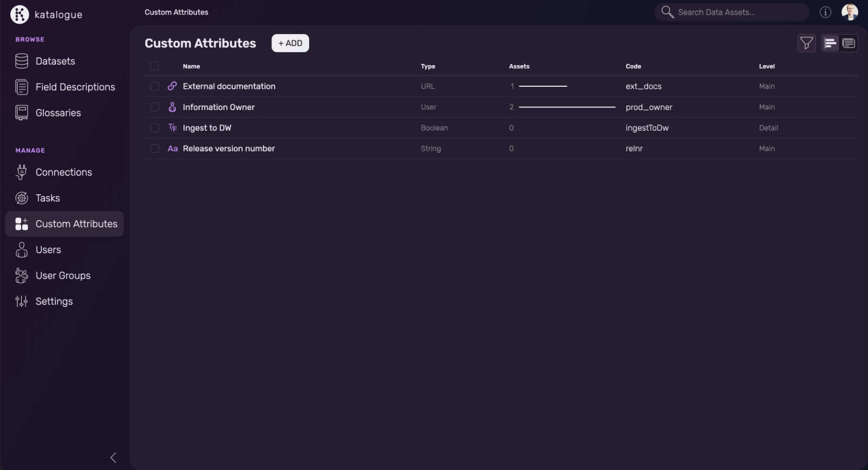Open the Datasets menu item
The height and width of the screenshot is (470, 868).
click(65, 61)
